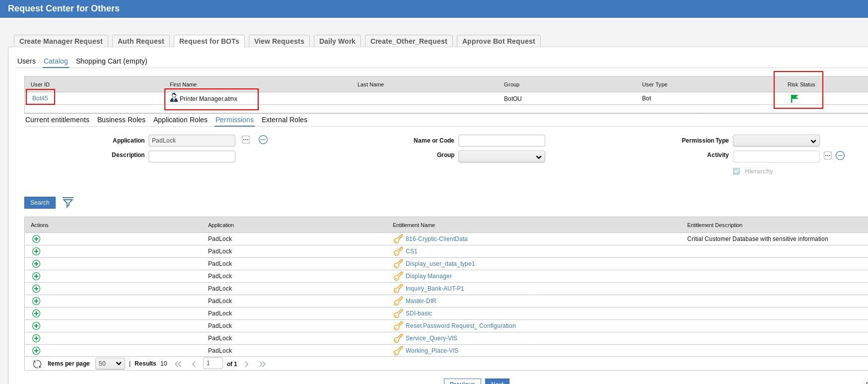Open the Group dropdown
This screenshot has height=384, width=868.
coord(502,157)
